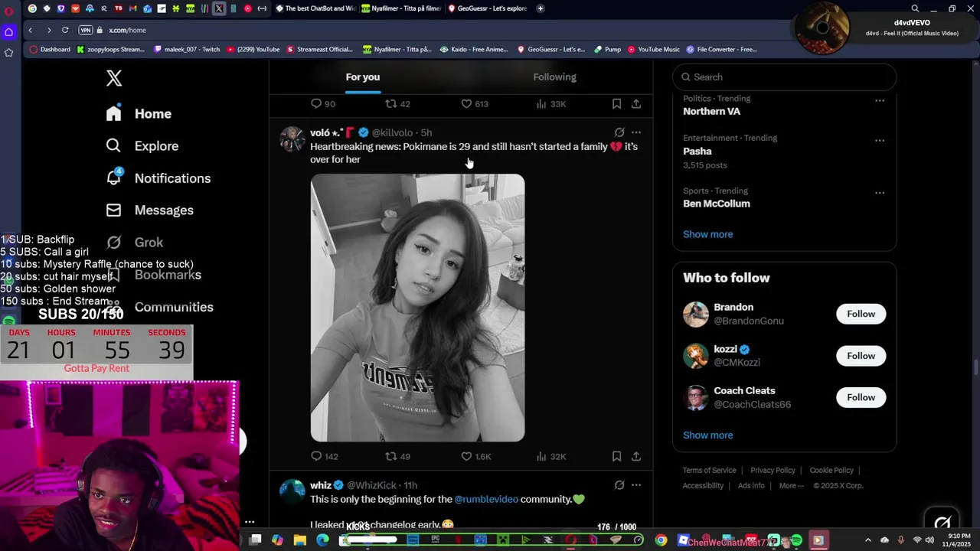Open File Explorer from the taskbar
This screenshot has width=980, height=551.
tap(300, 540)
